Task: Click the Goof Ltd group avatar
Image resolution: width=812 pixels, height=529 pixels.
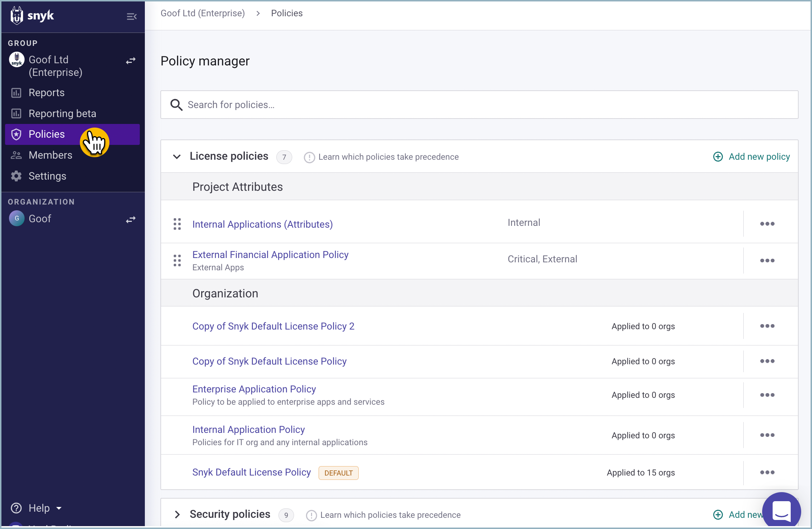Action: coord(17,60)
